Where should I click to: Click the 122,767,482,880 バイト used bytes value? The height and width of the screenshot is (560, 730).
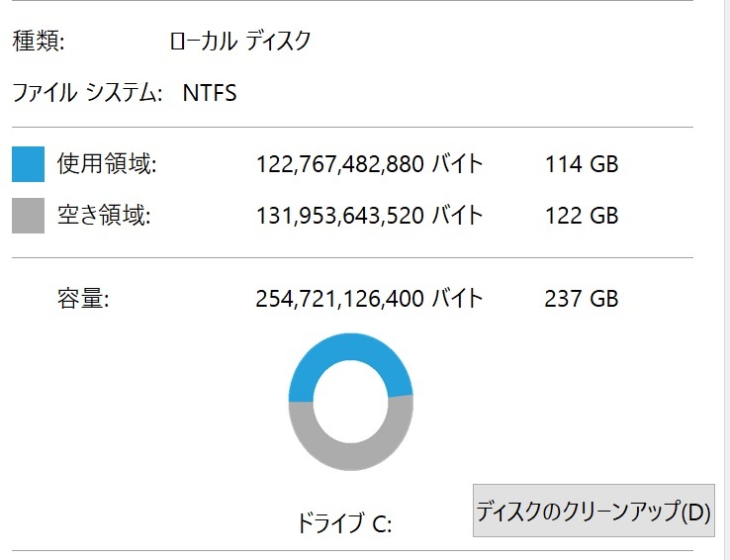[x=369, y=164]
